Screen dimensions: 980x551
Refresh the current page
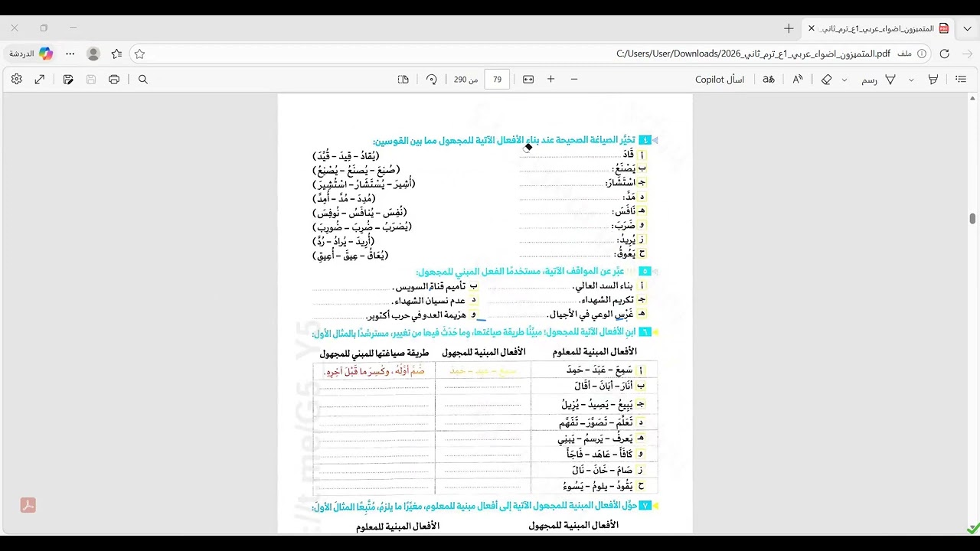(x=945, y=54)
